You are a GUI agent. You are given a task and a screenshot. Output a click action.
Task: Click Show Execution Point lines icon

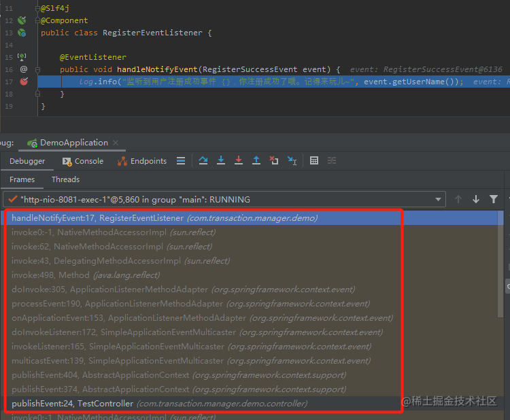(x=181, y=160)
